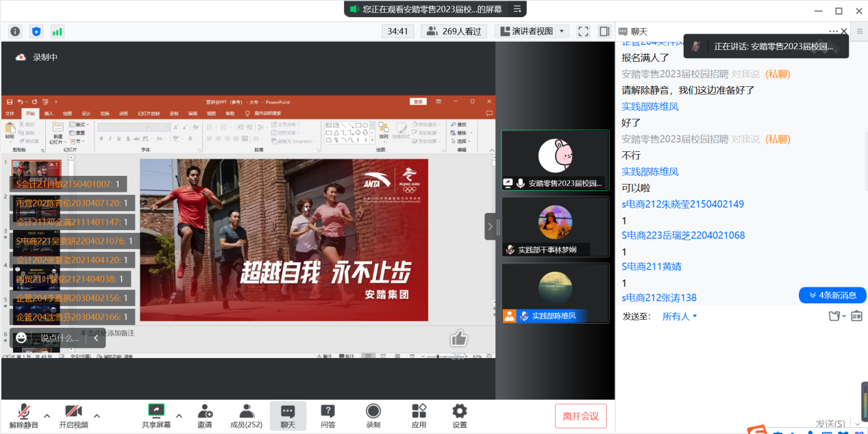
Task: Open the PowerPoint 切换 tab
Action: click(x=105, y=113)
